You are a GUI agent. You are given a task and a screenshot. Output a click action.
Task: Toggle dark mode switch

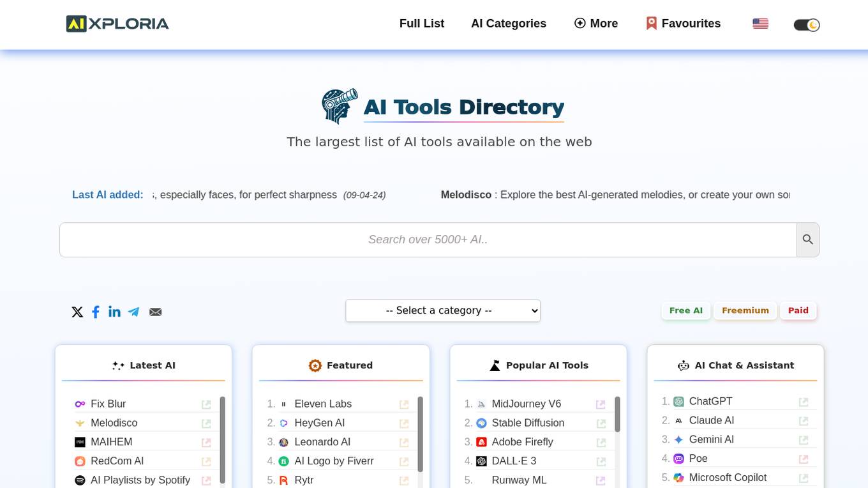pyautogui.click(x=807, y=25)
